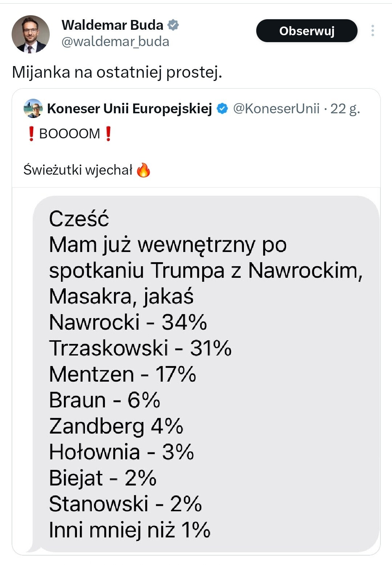Open the @waldemar_buda handle link
This screenshot has width=392, height=565.
coord(115,42)
